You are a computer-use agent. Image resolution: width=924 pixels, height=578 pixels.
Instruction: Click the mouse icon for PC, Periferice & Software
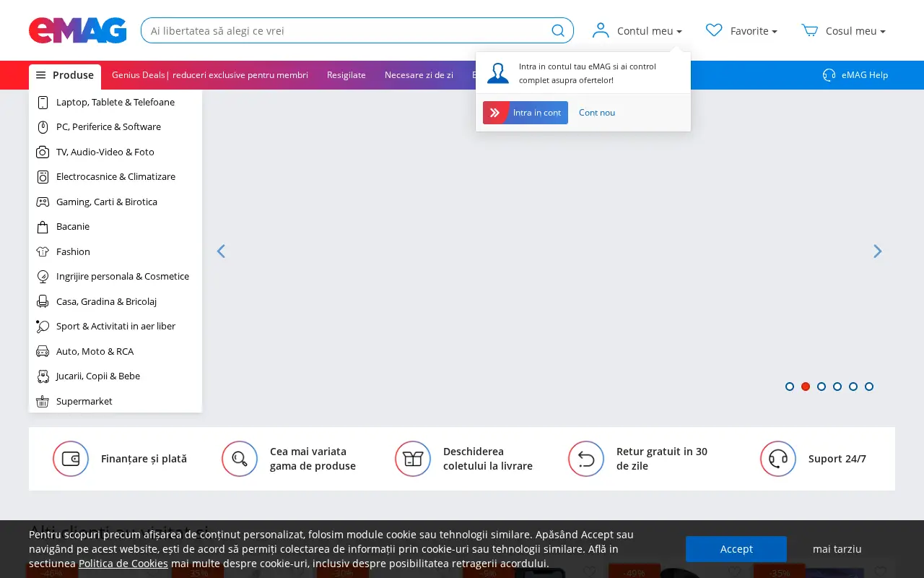pyautogui.click(x=43, y=127)
